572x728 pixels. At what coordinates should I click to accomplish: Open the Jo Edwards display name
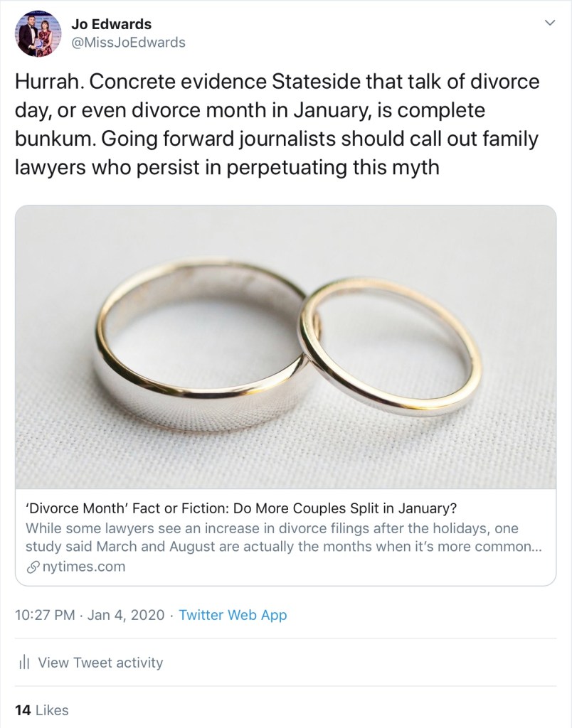coord(112,25)
